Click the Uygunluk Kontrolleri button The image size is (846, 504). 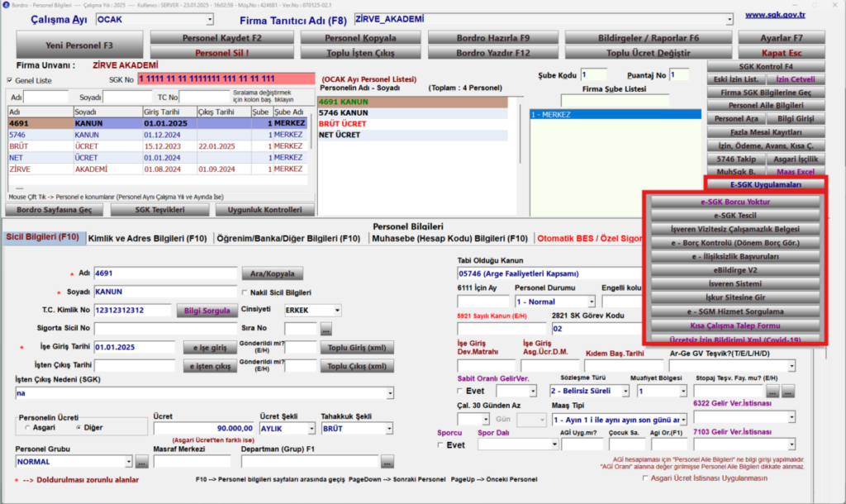[x=264, y=210]
